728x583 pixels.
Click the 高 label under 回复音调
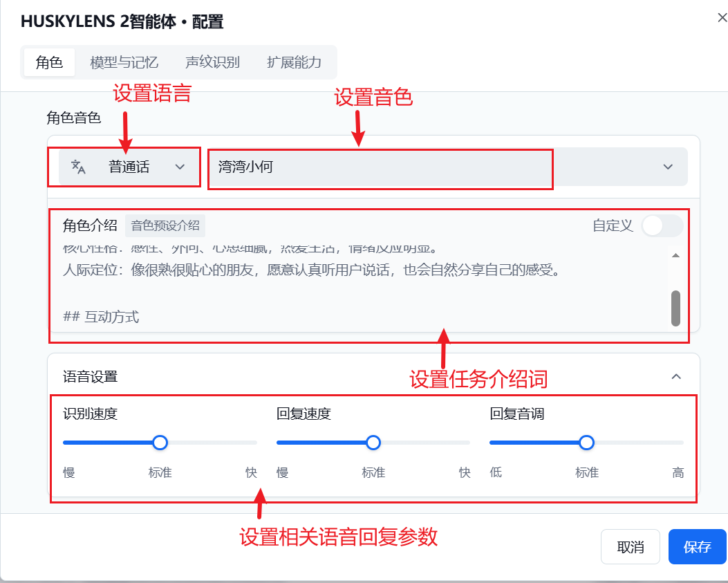pyautogui.click(x=678, y=472)
